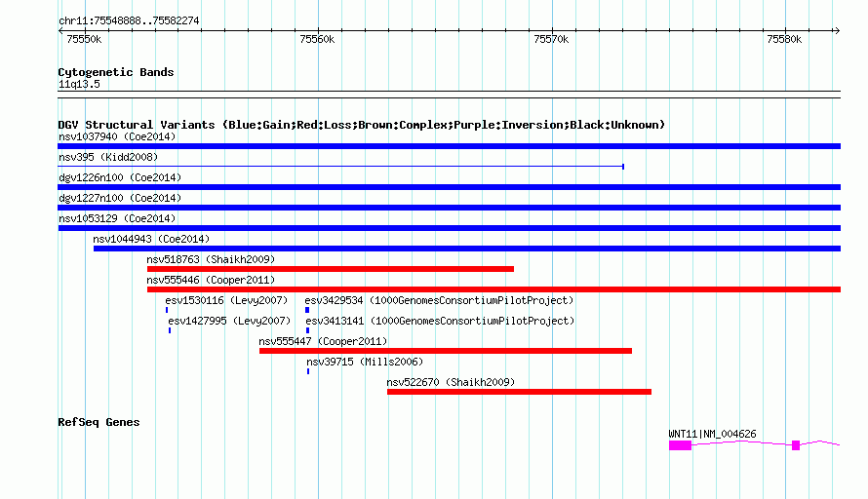Viewport: 868px width, 499px height.
Task: Select the red nsv522670 (Shaikh2009) loss bar
Action: 519,392
